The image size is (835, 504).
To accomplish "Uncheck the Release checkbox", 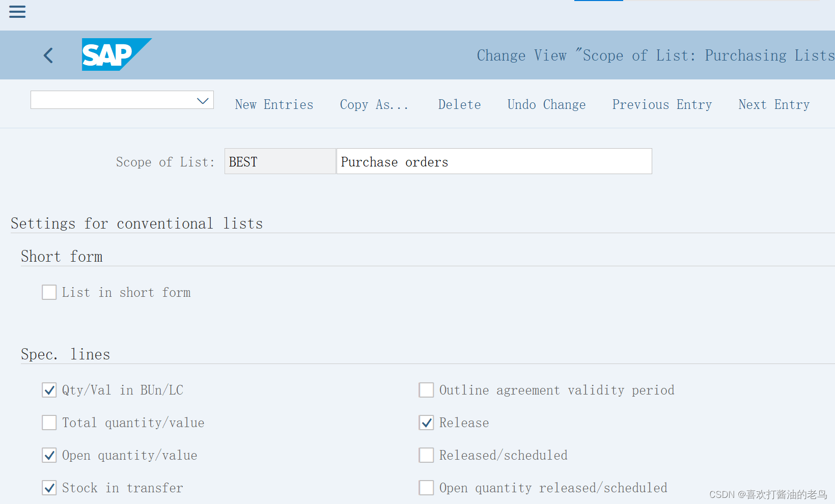I will coord(427,423).
